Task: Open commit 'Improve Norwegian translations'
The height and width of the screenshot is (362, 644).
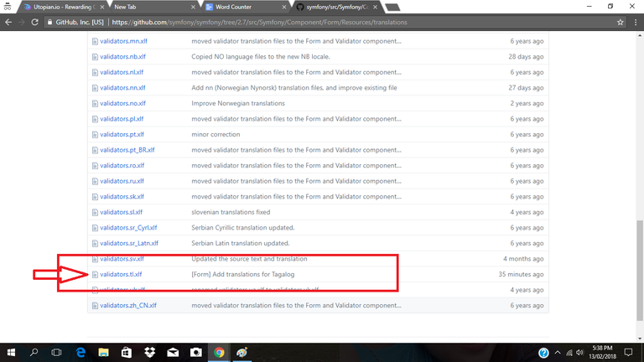Action: coord(238,103)
